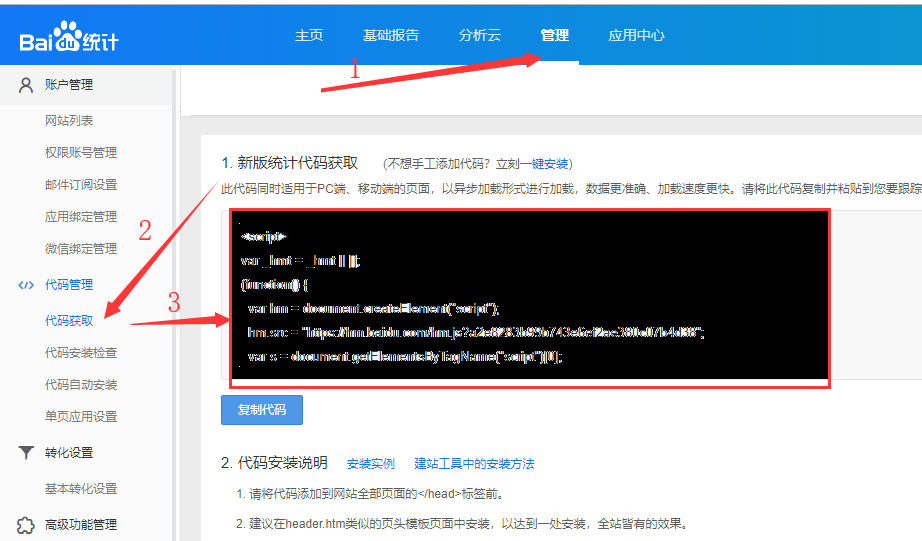
Task: Open the 建站工具中的安装方法 link
Action: (x=474, y=464)
